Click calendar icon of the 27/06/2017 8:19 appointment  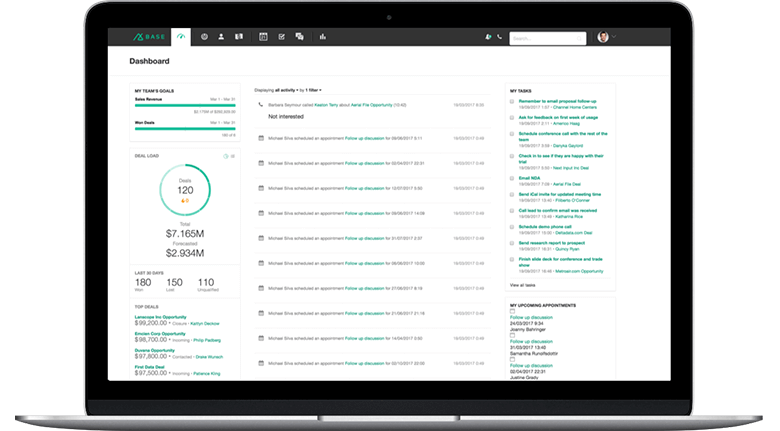pos(261,288)
